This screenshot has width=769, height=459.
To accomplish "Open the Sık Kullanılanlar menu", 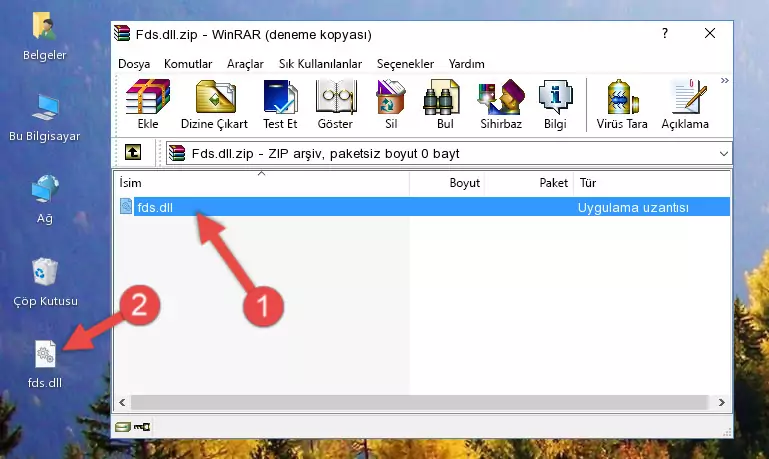I will coord(320,64).
